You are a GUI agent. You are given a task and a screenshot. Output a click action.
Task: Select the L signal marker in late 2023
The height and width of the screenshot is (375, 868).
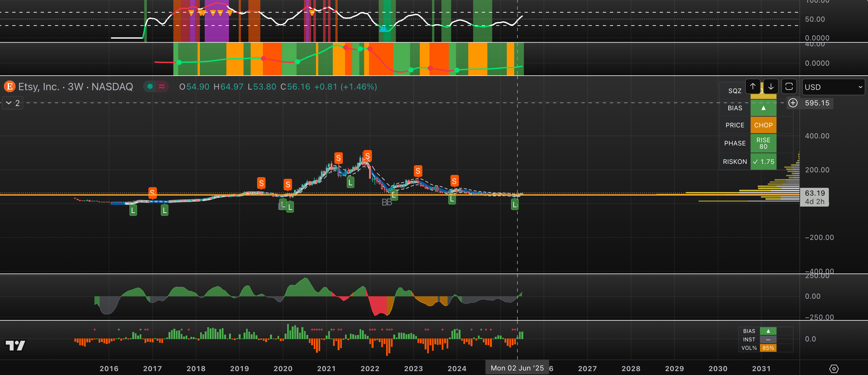coord(452,199)
